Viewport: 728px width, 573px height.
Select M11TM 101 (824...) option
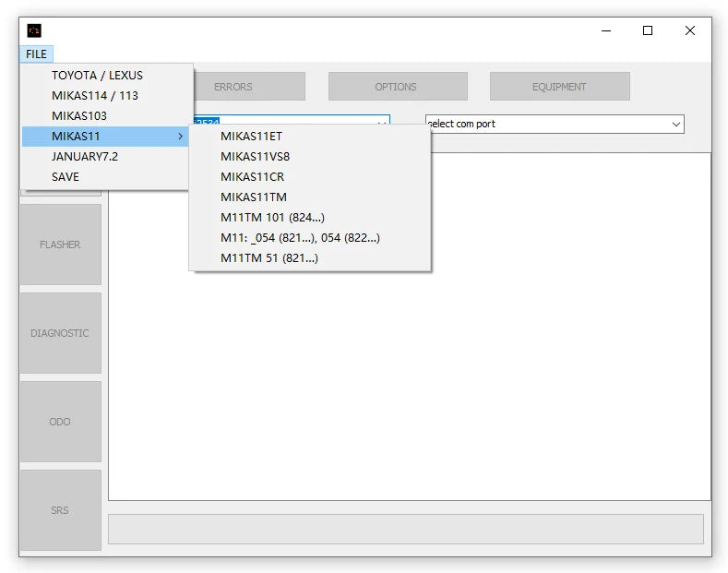[x=272, y=218]
